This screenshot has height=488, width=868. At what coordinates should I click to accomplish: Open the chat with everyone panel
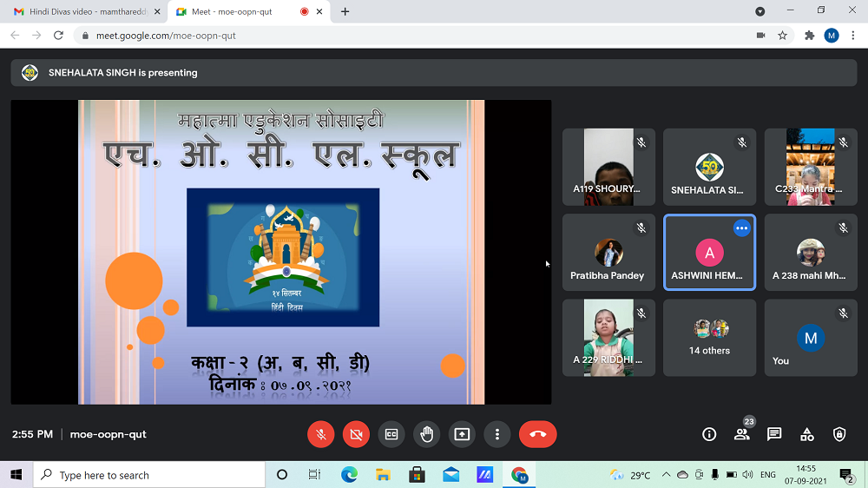tap(774, 434)
